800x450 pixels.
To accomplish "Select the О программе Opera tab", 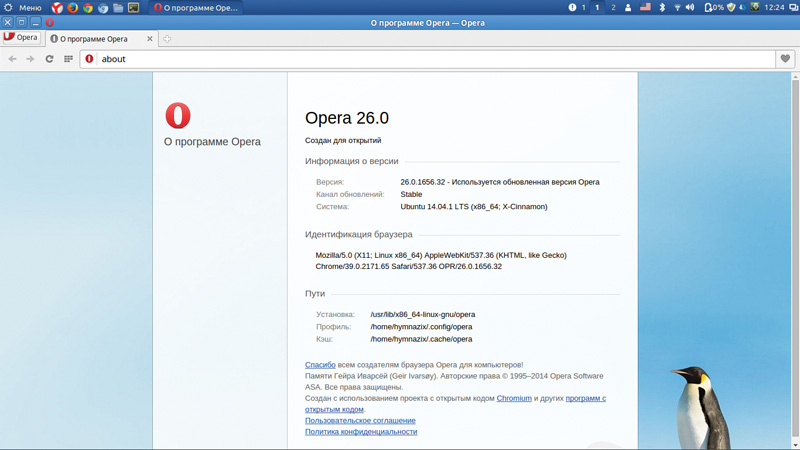I will coord(95,39).
